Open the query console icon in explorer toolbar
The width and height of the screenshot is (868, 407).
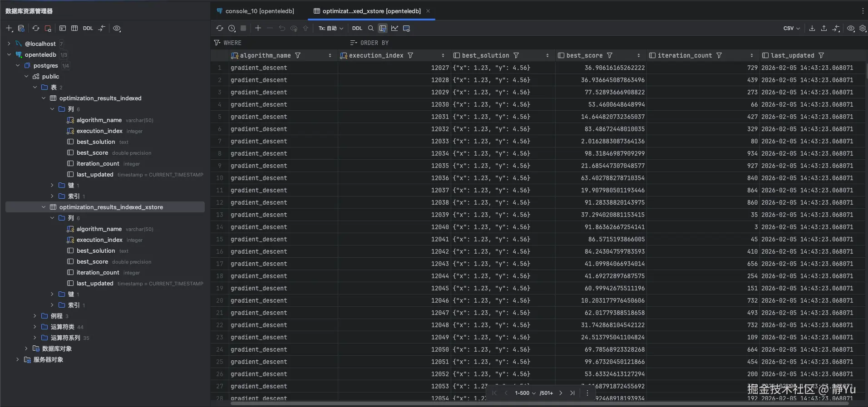point(63,28)
